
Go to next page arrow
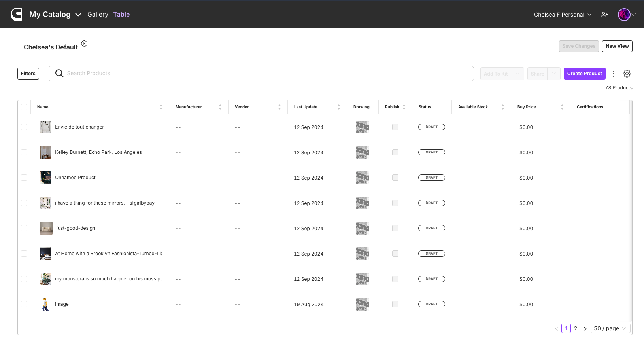(585, 329)
